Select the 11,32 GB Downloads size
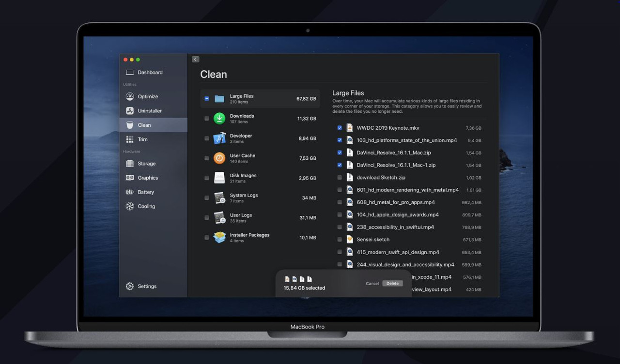 coord(307,119)
